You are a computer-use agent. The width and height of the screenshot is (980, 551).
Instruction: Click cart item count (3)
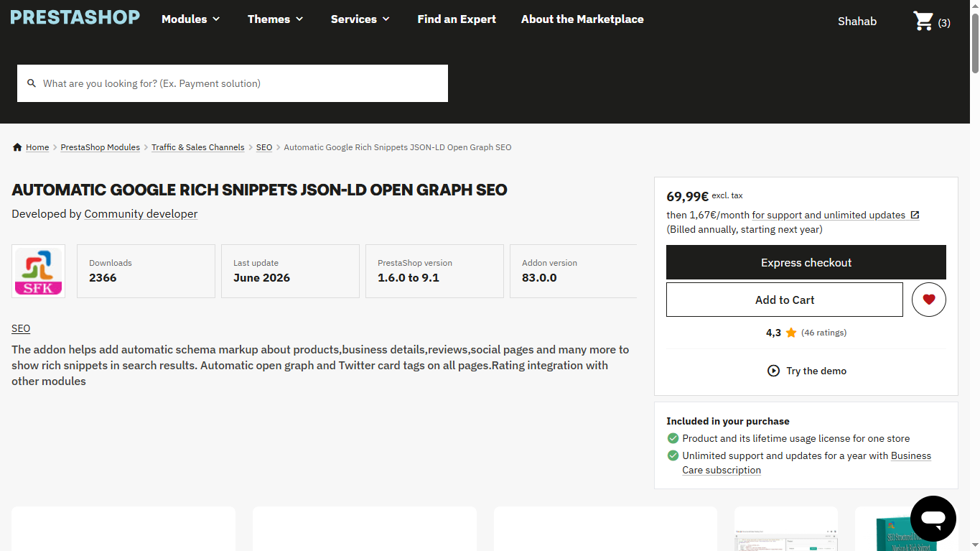click(x=944, y=23)
